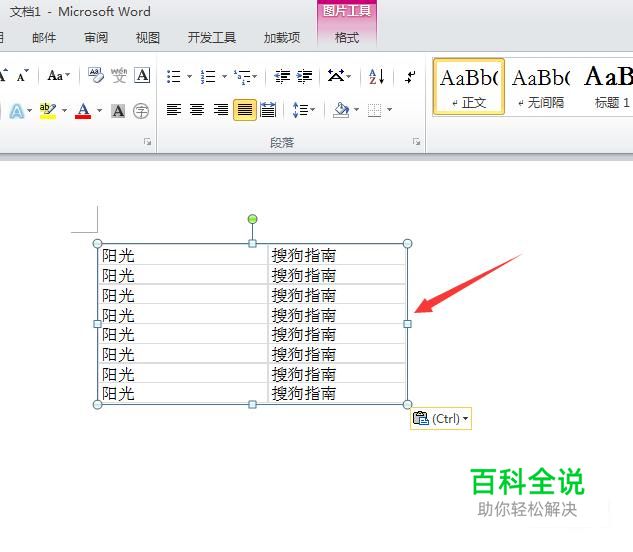Toggle Justify alignment button
This screenshot has width=633, height=552.
245,110
